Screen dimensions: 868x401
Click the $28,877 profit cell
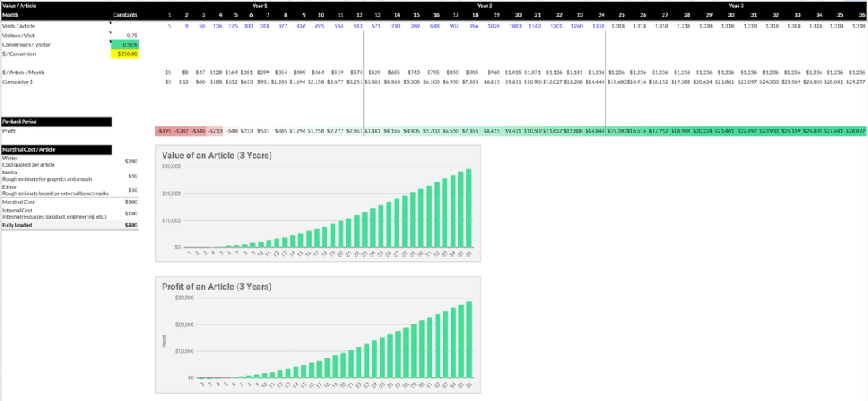855,131
